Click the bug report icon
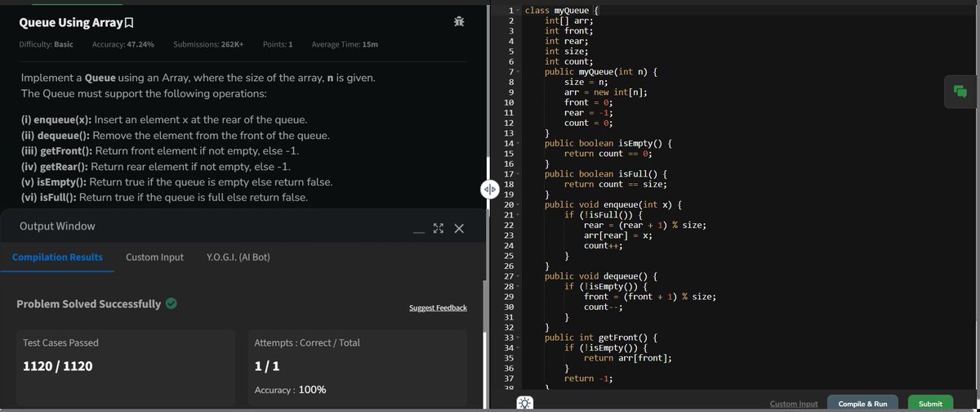The height and width of the screenshot is (412, 980). click(459, 22)
